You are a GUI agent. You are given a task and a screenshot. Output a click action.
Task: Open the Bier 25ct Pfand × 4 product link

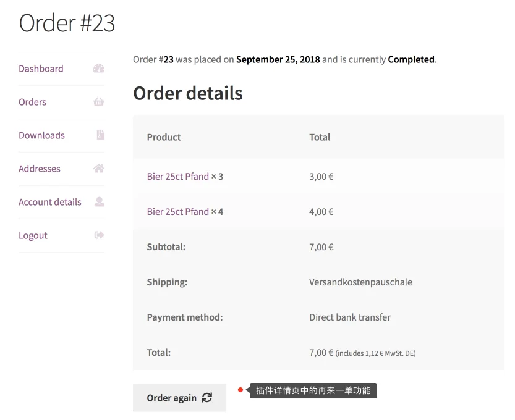178,212
